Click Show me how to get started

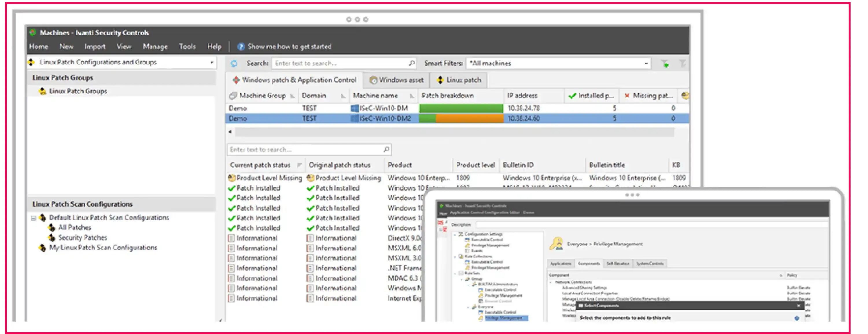pos(290,47)
